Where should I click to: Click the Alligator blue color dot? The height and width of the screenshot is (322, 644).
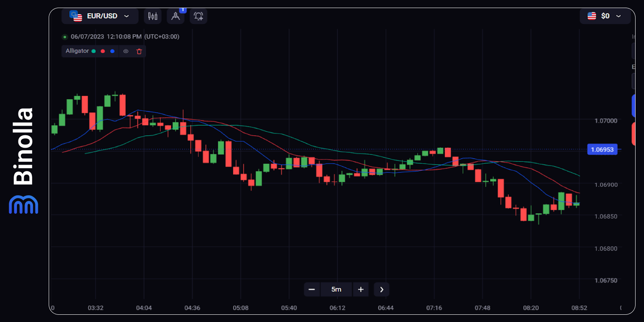112,51
